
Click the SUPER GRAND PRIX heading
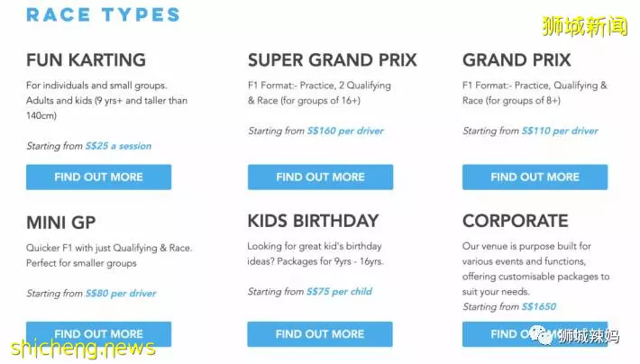tap(333, 60)
